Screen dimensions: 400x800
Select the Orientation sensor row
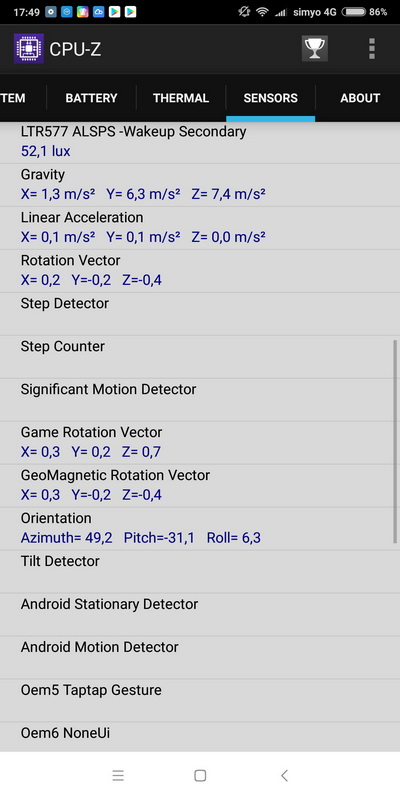(x=200, y=529)
